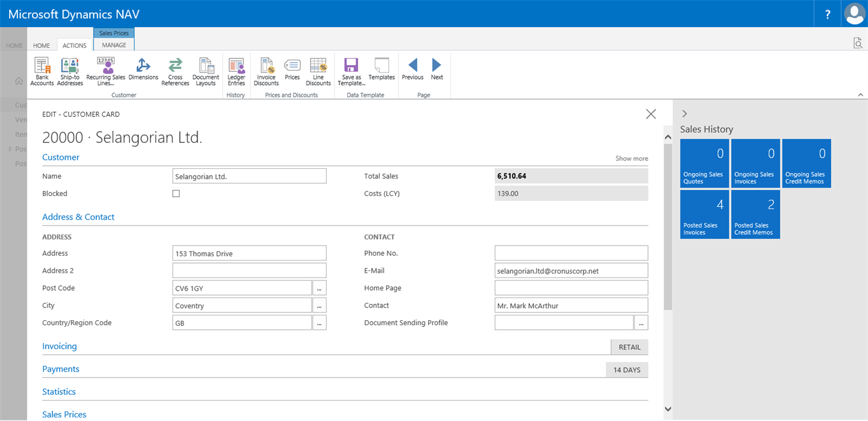
Task: Toggle the Blocked checkbox
Action: click(x=176, y=194)
